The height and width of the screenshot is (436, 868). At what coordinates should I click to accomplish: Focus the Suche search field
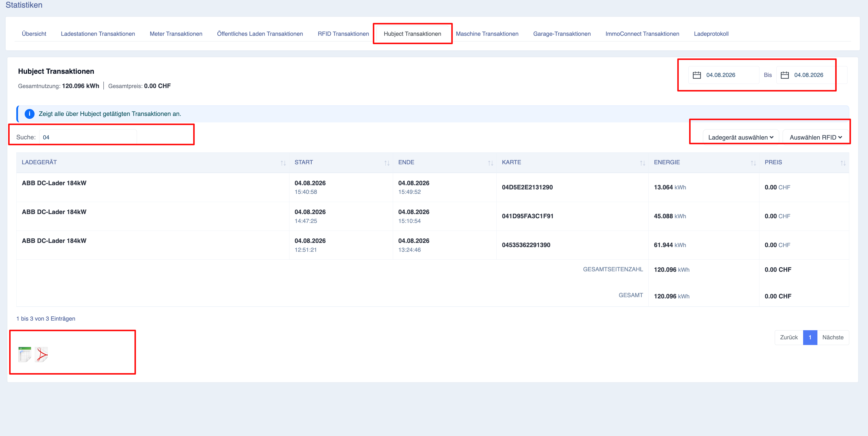88,137
